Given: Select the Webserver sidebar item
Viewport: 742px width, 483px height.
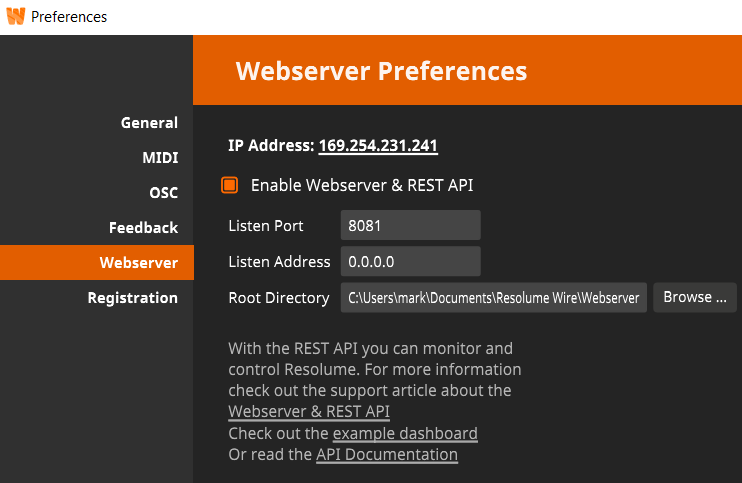Looking at the screenshot, I should 97,263.
